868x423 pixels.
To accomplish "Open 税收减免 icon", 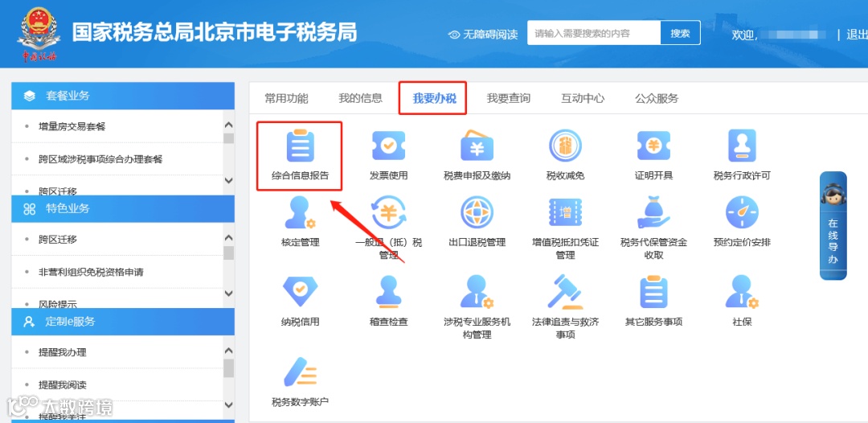I will [x=565, y=146].
